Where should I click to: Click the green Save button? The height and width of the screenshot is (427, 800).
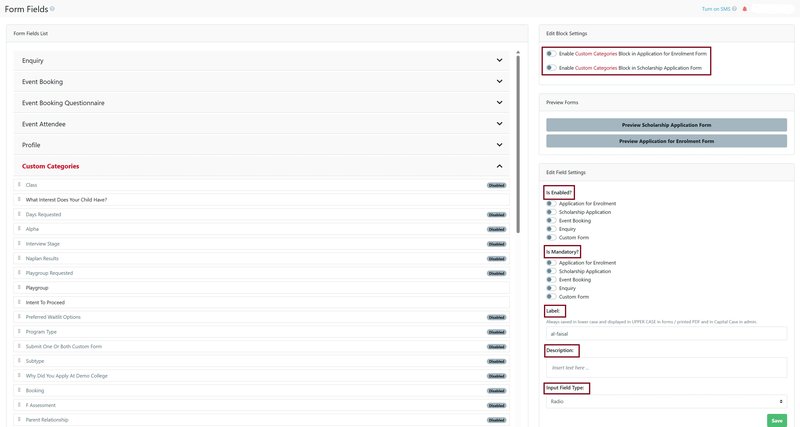tap(777, 420)
